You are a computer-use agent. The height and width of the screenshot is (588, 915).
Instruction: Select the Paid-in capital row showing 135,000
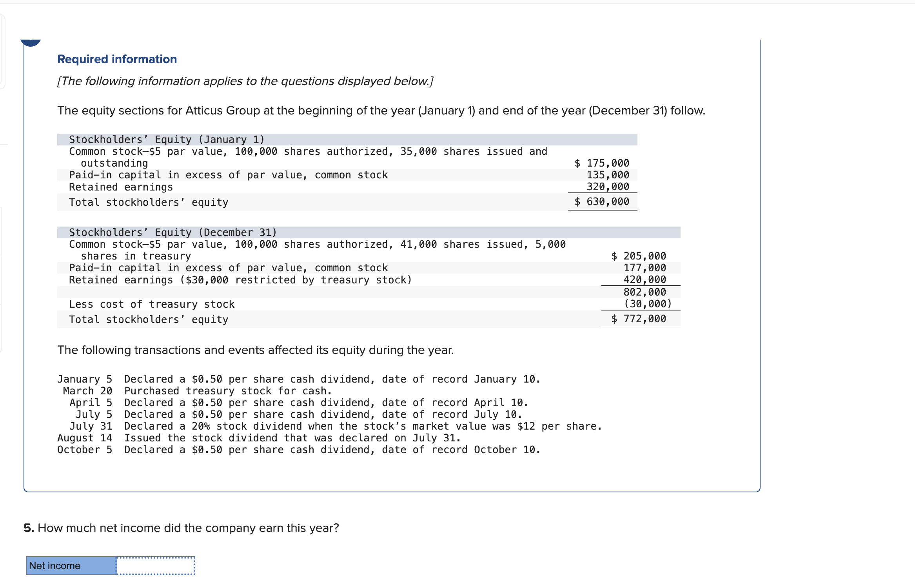tap(228, 175)
